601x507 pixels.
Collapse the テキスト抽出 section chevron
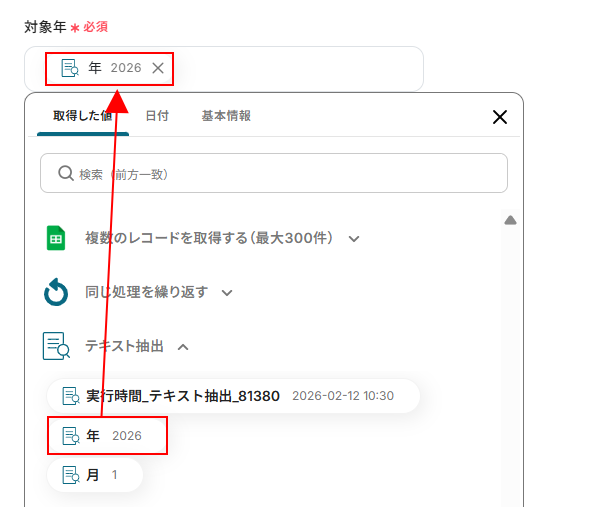[183, 347]
